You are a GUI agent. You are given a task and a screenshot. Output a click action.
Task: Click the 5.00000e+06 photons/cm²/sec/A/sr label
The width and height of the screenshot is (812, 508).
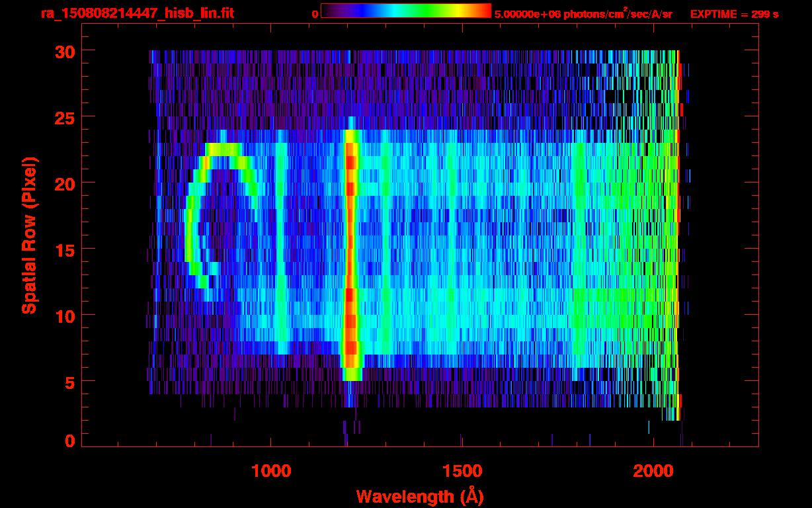pos(583,13)
